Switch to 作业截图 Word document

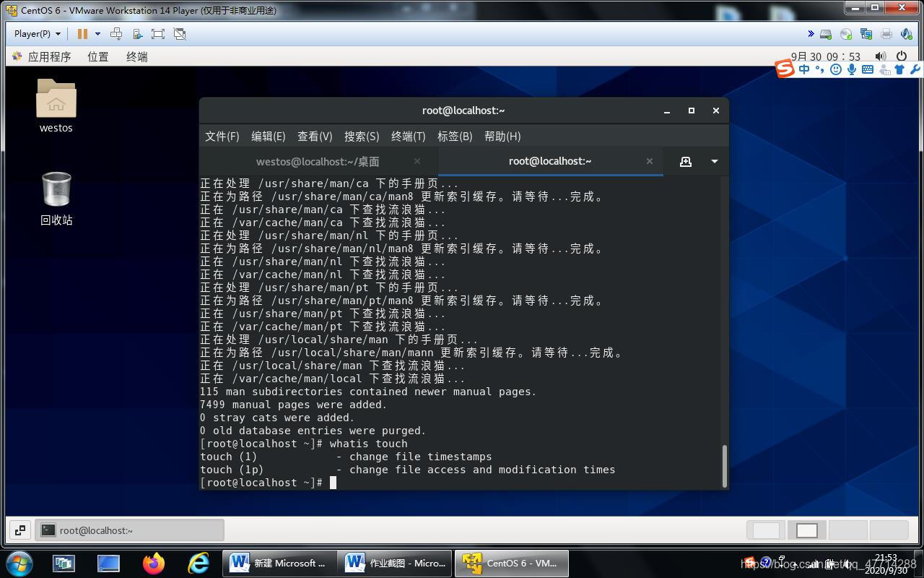pos(395,563)
